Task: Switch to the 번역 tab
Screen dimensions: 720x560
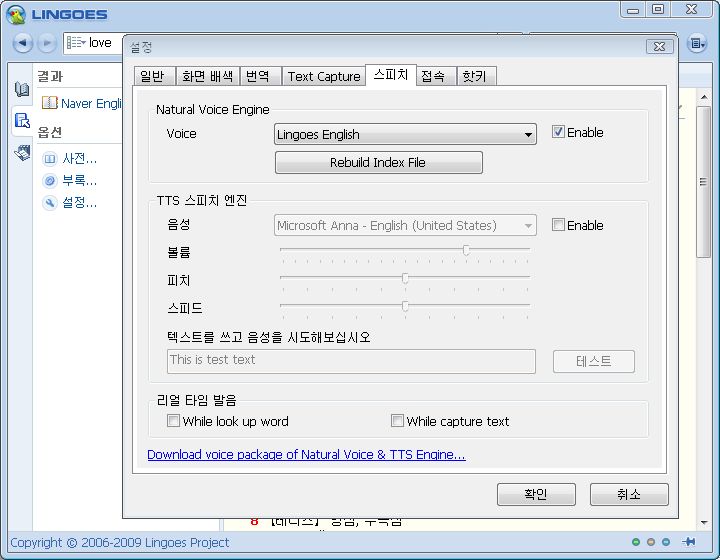Action: (260, 76)
